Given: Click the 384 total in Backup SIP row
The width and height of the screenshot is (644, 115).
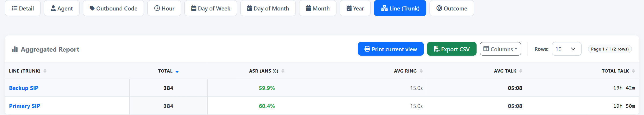Looking at the screenshot, I should coord(169,88).
